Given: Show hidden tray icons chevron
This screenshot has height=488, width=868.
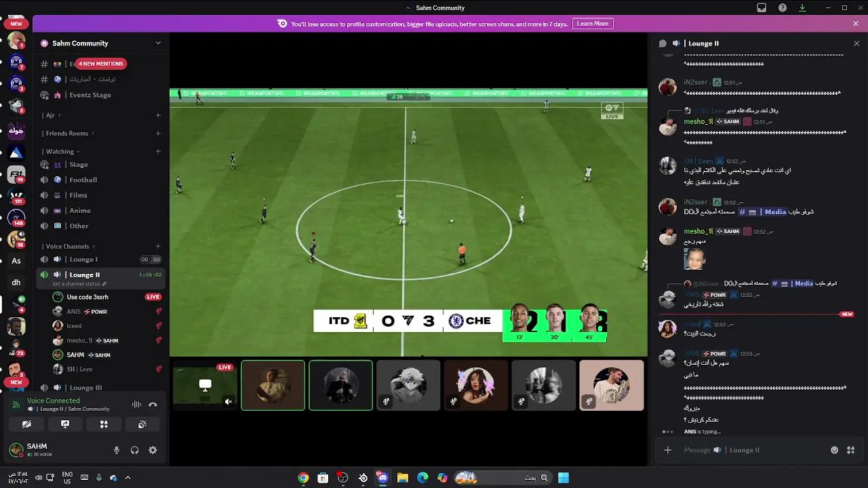Looking at the screenshot, I should coord(127,478).
